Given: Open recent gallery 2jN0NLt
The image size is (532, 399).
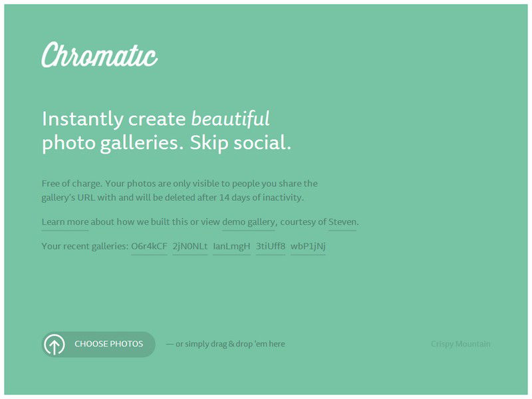Looking at the screenshot, I should coord(190,246).
